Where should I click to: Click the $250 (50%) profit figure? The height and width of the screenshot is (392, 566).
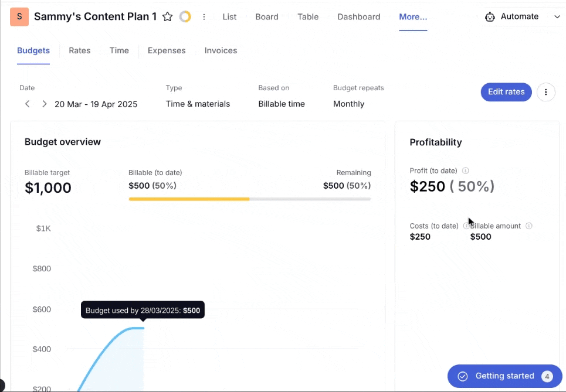(x=452, y=186)
